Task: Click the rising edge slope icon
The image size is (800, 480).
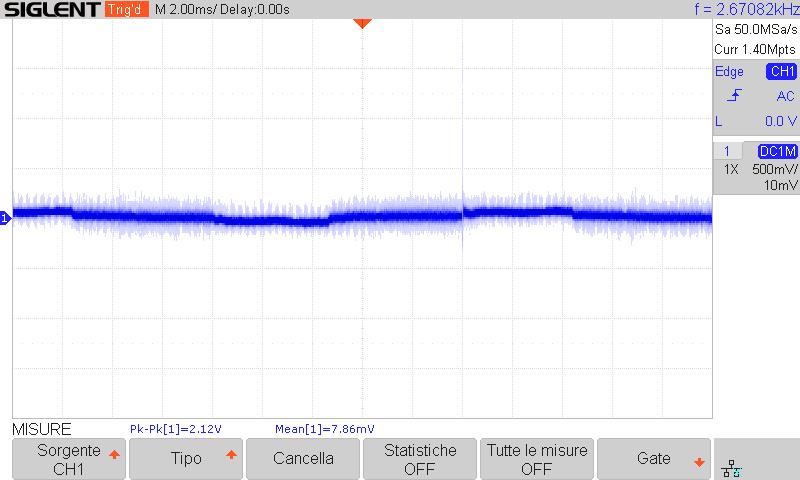Action: (734, 95)
